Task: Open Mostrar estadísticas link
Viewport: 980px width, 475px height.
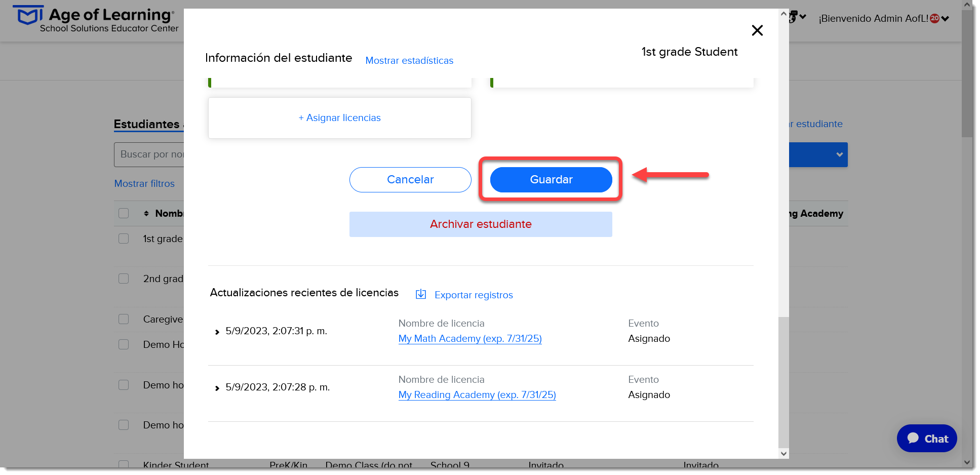Action: (x=409, y=61)
